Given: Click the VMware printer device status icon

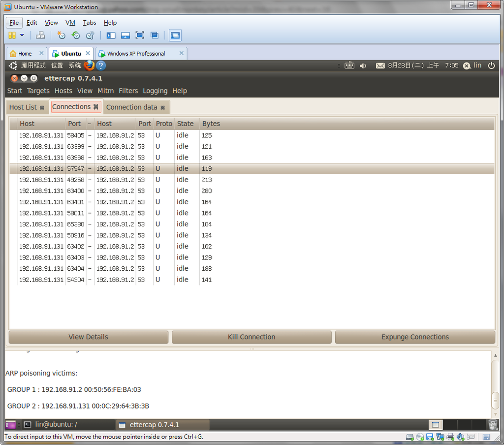Looking at the screenshot, I should (450, 437).
